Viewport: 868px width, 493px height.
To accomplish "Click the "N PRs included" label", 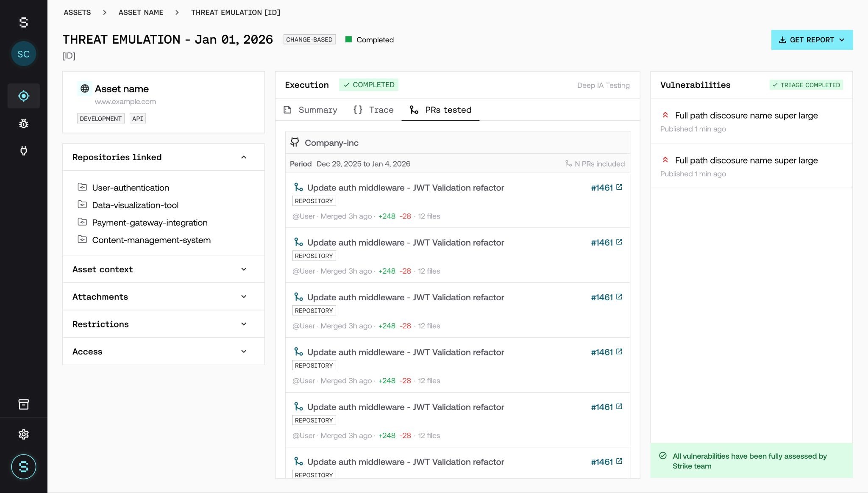I will (x=600, y=164).
